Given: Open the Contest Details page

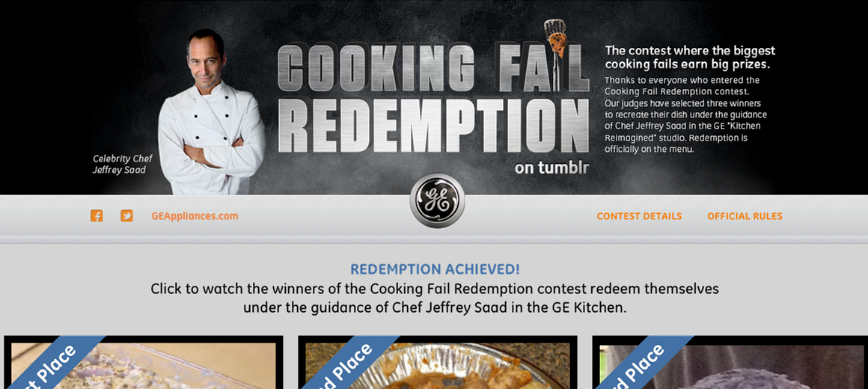Looking at the screenshot, I should [x=639, y=216].
